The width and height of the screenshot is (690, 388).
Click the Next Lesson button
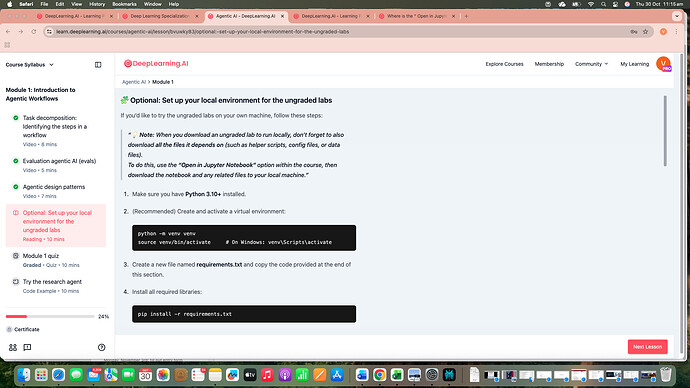647,347
